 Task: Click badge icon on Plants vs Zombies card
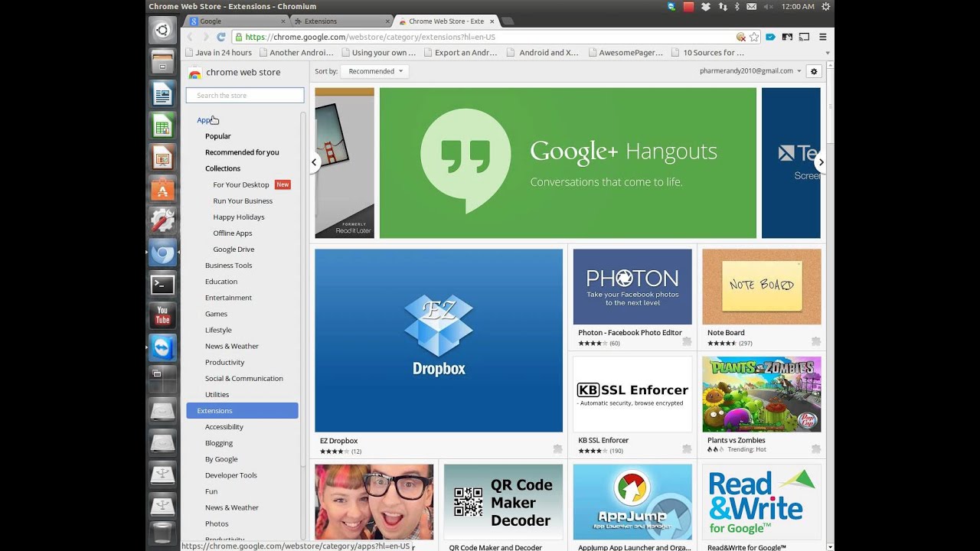click(816, 448)
